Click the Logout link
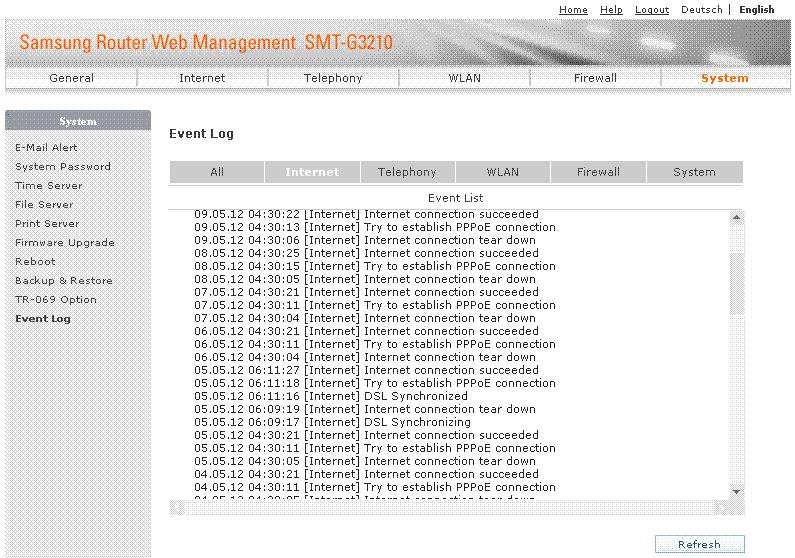795x558 pixels. 652,10
